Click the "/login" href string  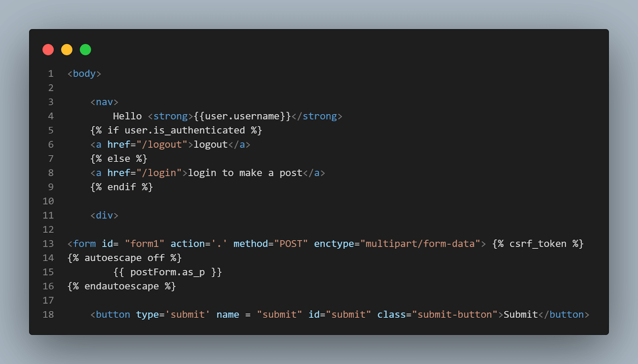(x=159, y=173)
